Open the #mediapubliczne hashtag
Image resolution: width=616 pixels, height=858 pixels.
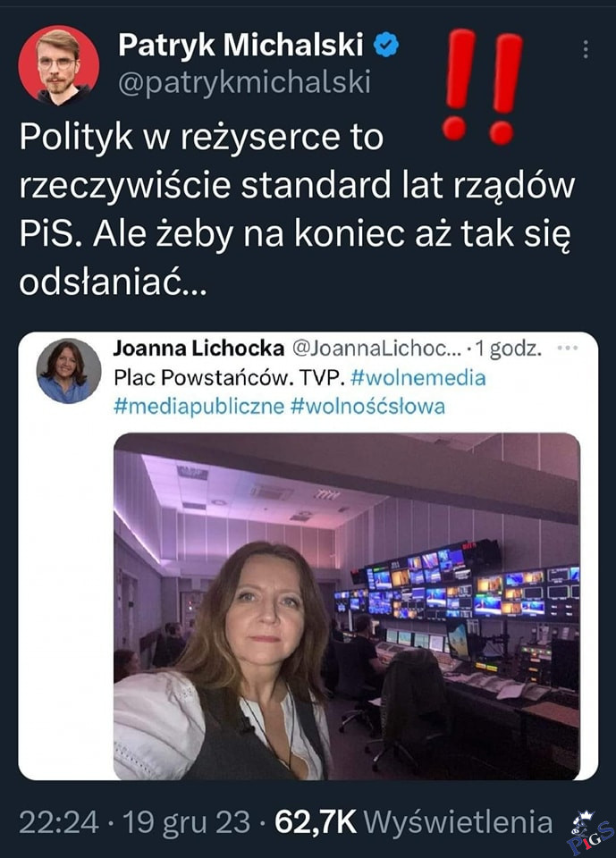pos(198,407)
